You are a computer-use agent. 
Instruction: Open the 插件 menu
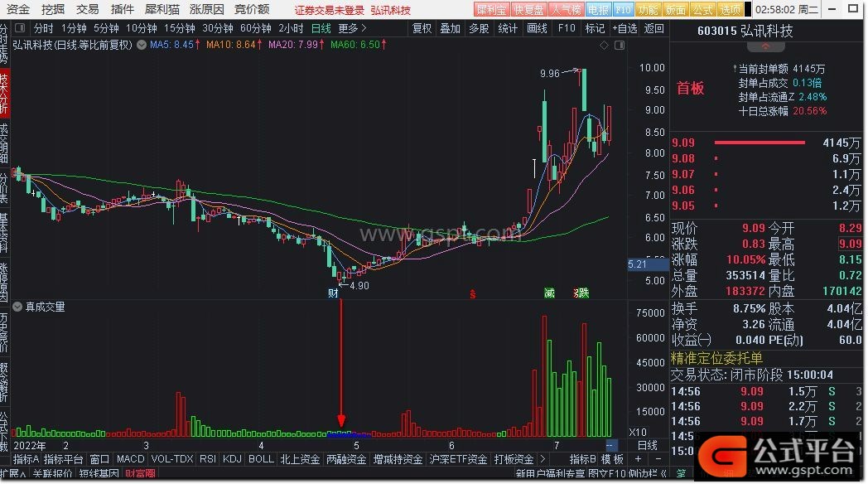click(x=123, y=9)
